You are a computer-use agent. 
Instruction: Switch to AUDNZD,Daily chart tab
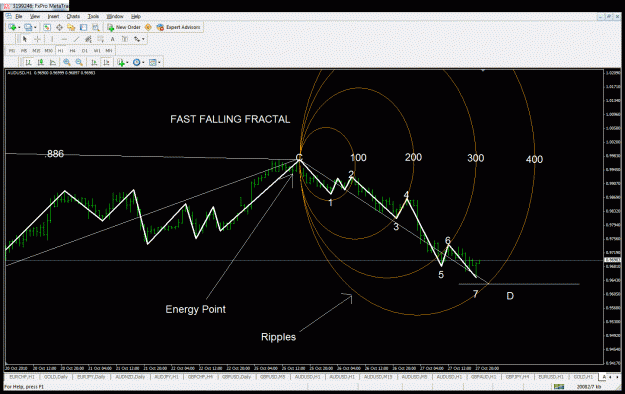pos(130,377)
